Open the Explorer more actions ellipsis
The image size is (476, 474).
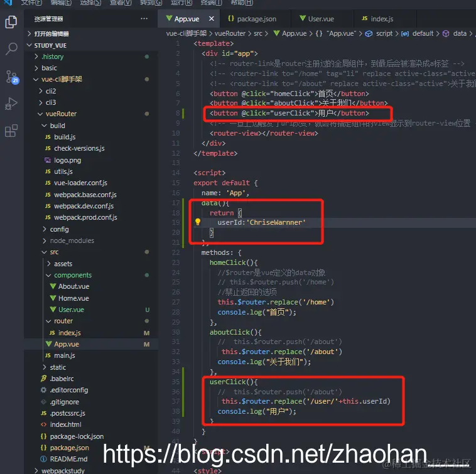click(x=144, y=19)
